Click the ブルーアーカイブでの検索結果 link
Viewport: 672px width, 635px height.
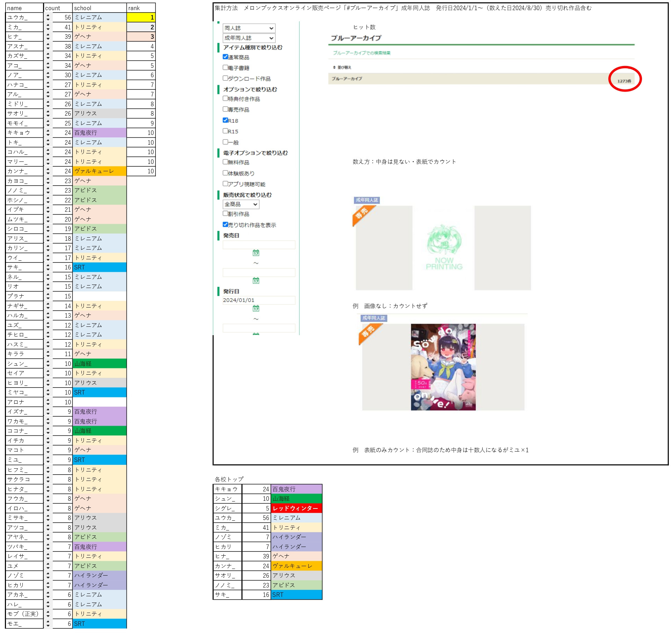(361, 53)
